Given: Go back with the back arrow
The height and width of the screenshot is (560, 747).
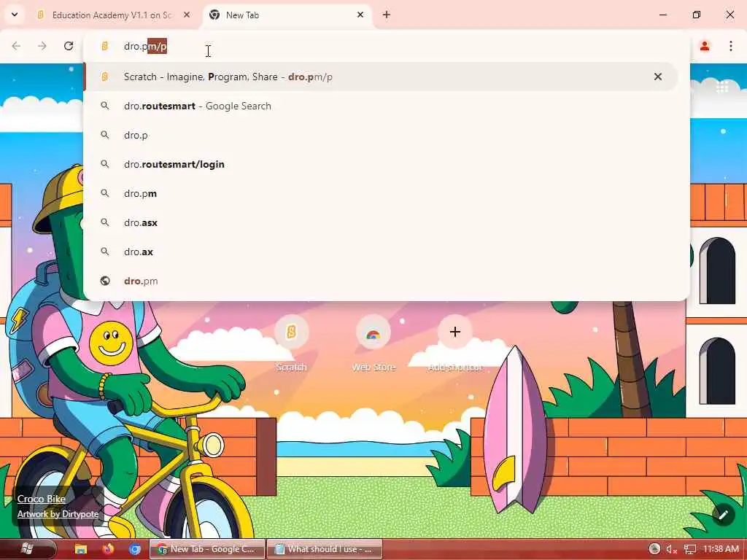Looking at the screenshot, I should tap(16, 46).
